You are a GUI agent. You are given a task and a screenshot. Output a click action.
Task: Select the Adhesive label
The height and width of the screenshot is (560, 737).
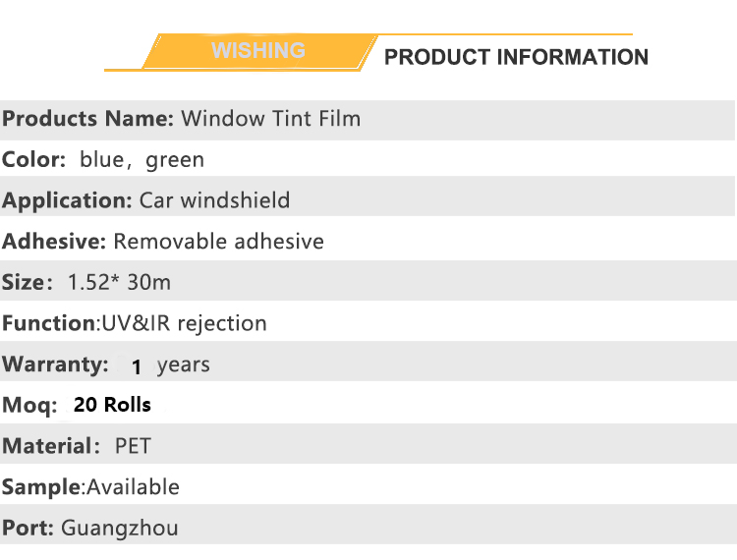click(54, 242)
